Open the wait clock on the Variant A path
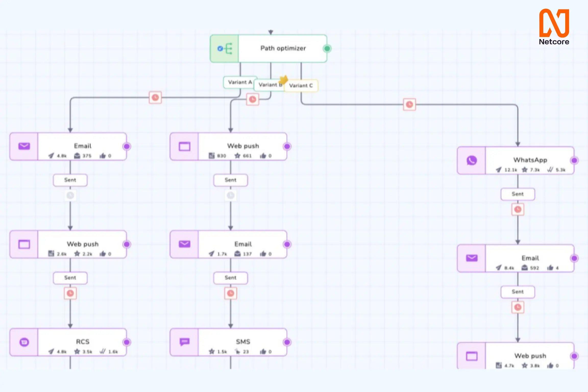The image size is (588, 392). (x=155, y=97)
